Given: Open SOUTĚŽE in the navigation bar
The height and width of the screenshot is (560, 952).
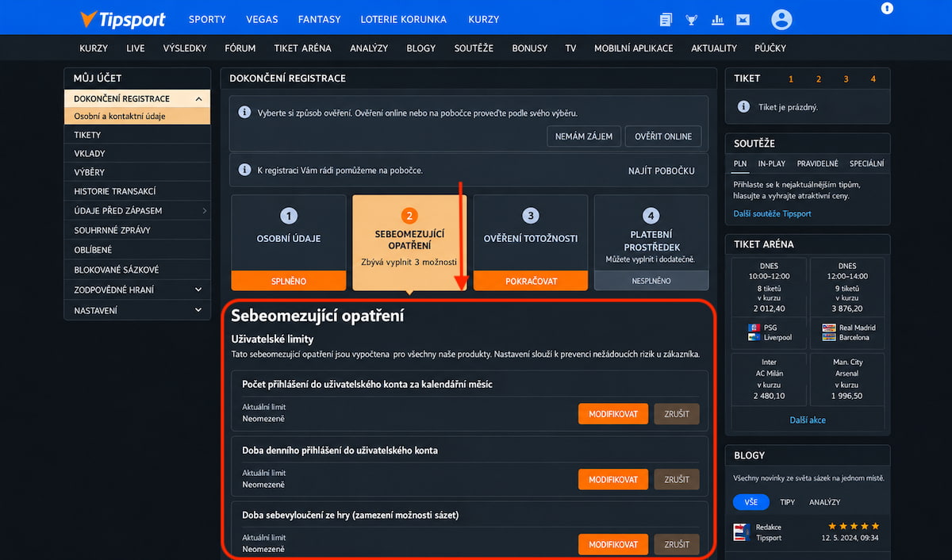Looking at the screenshot, I should tap(474, 48).
